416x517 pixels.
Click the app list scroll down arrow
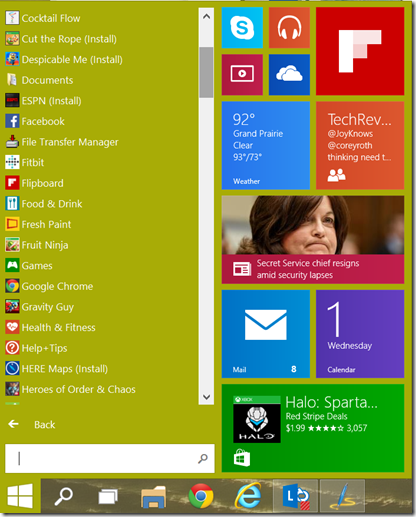(206, 397)
